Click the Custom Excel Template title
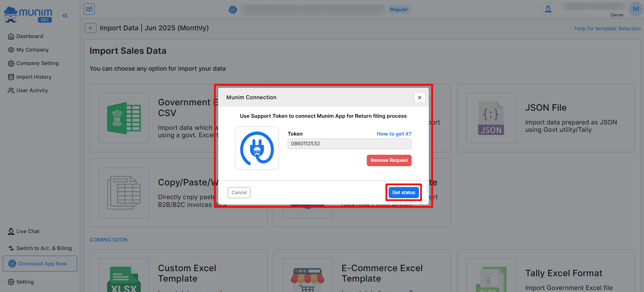644x292 pixels. (x=187, y=273)
